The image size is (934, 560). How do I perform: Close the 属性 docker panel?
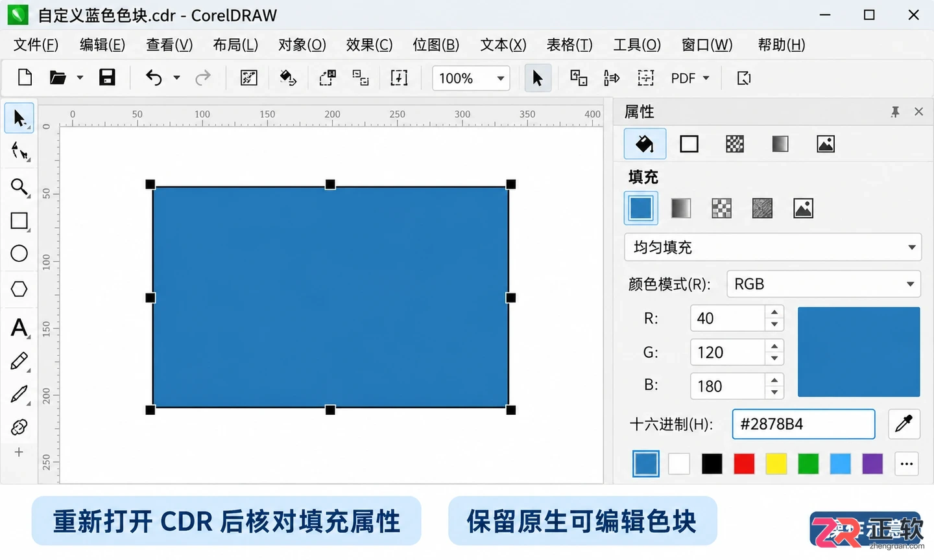(918, 111)
